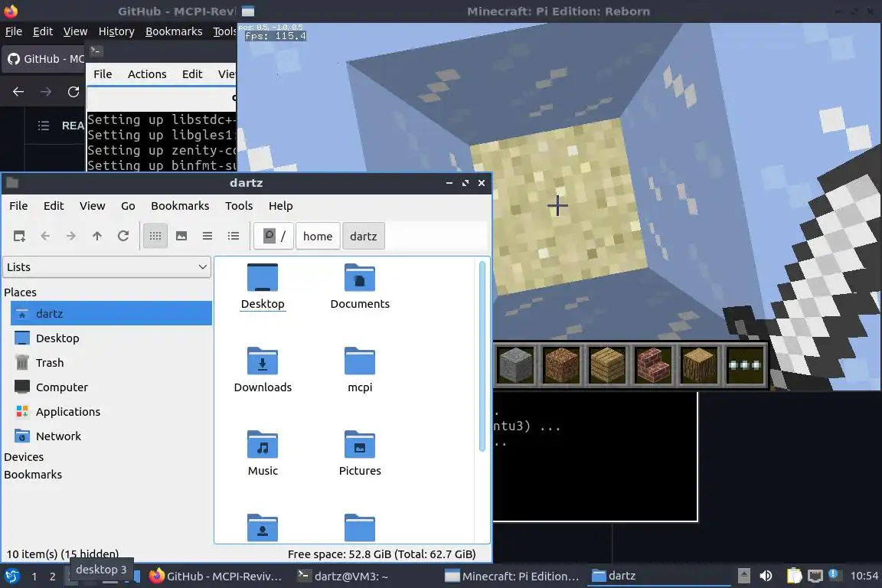Select the brick stairs hotbar slot

pos(653,364)
